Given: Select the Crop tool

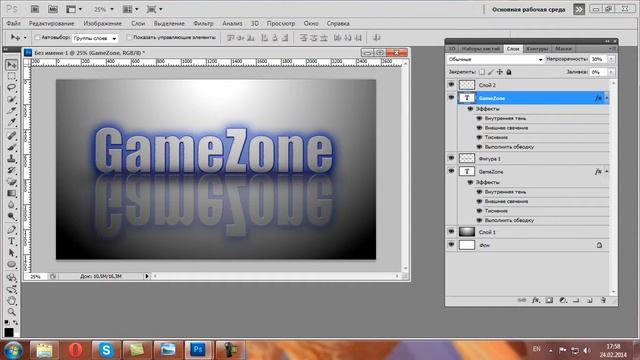Looking at the screenshot, I should pyautogui.click(x=11, y=111).
